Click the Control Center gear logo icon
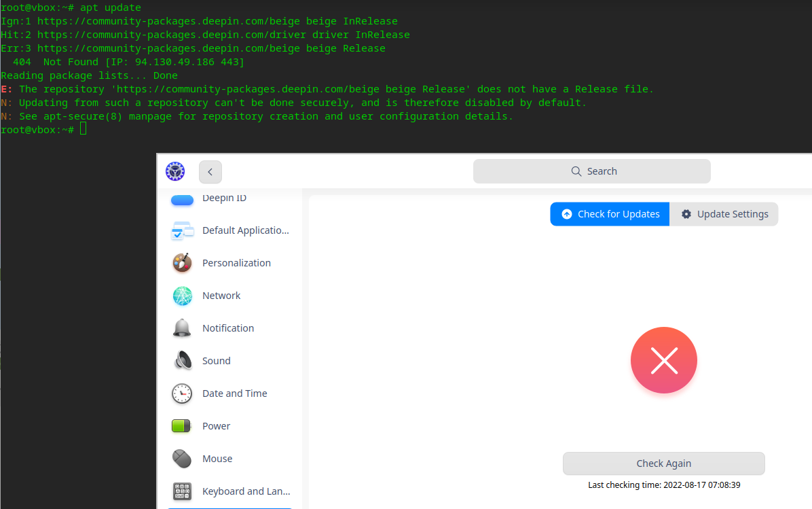 pos(175,171)
